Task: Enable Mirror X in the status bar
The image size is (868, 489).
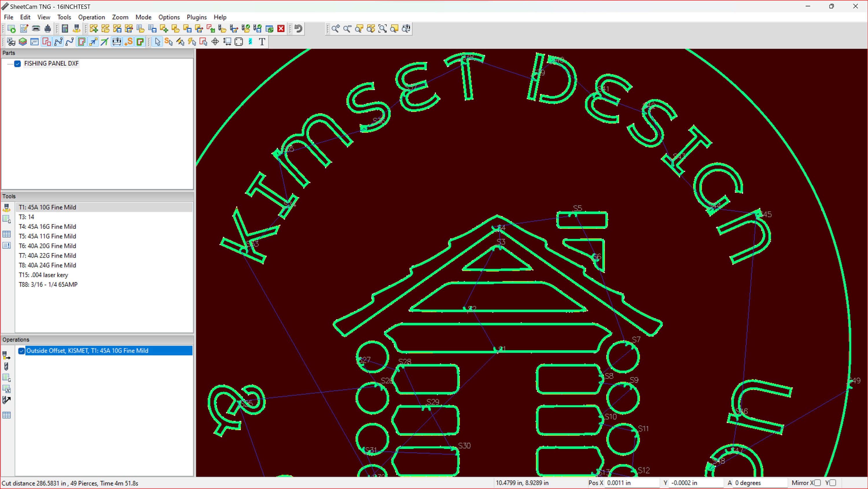Action: pyautogui.click(x=818, y=483)
